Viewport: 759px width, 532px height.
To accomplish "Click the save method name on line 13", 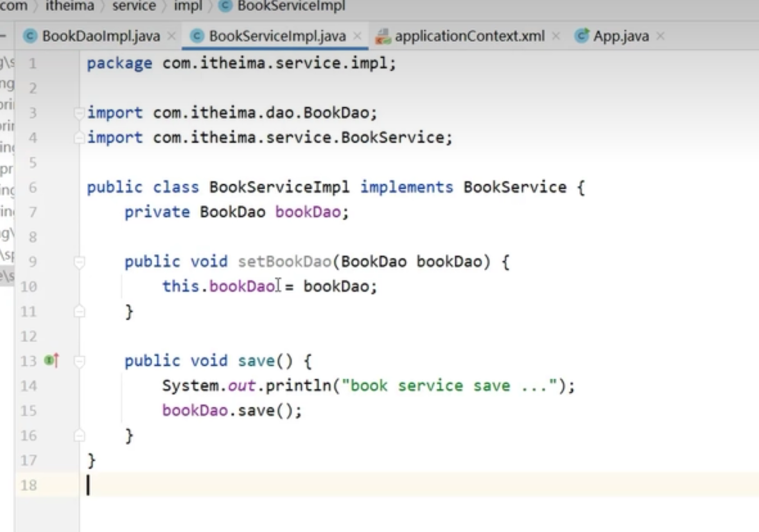I will coord(256,361).
